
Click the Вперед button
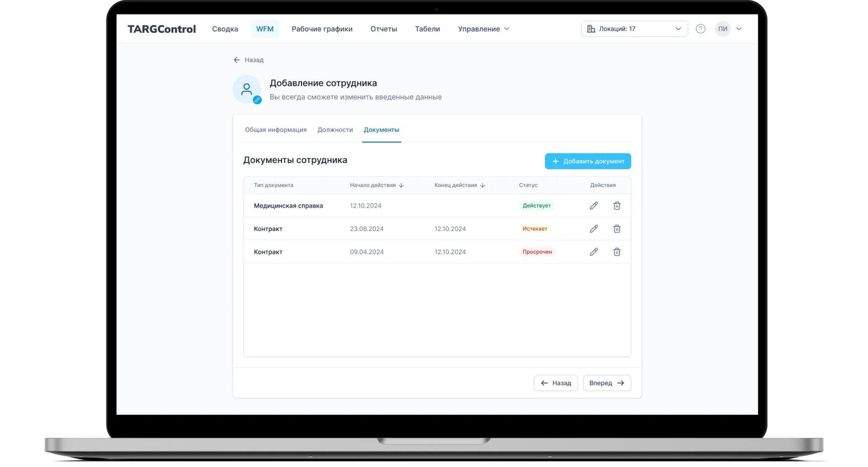607,383
